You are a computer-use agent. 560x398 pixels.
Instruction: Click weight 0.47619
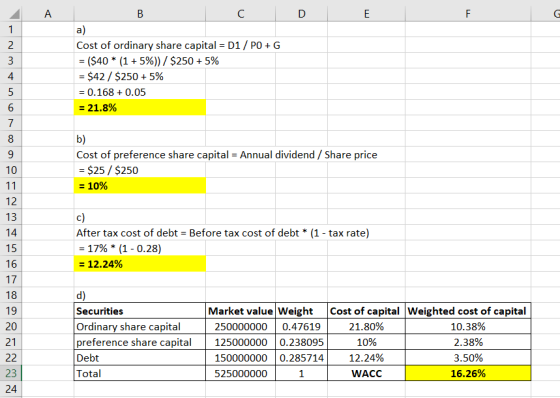[301, 327]
